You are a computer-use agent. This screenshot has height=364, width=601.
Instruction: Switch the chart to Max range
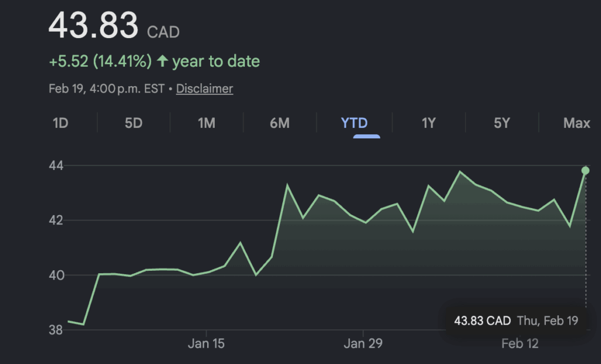576,123
